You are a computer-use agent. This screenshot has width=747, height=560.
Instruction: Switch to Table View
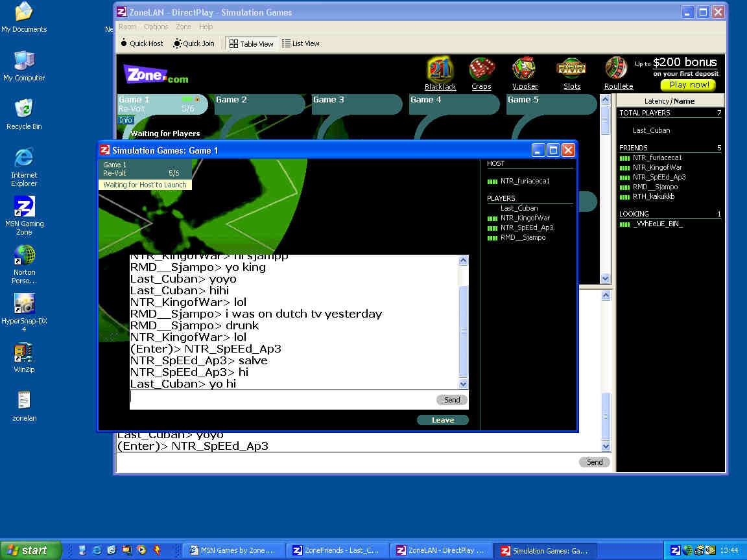[251, 44]
